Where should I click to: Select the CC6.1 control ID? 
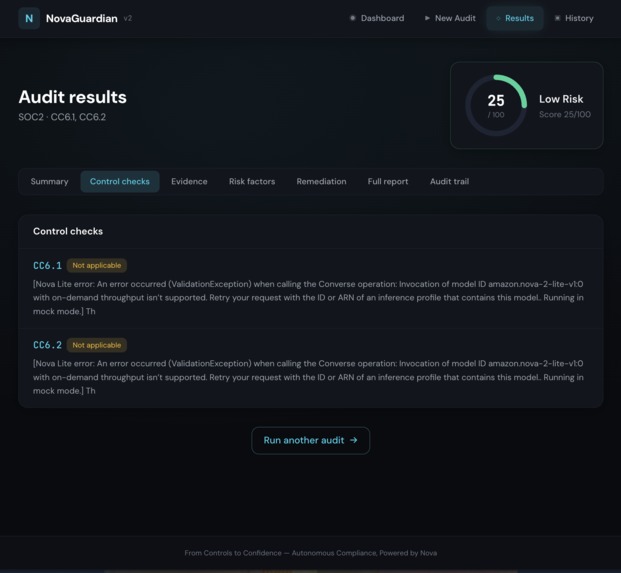(48, 265)
